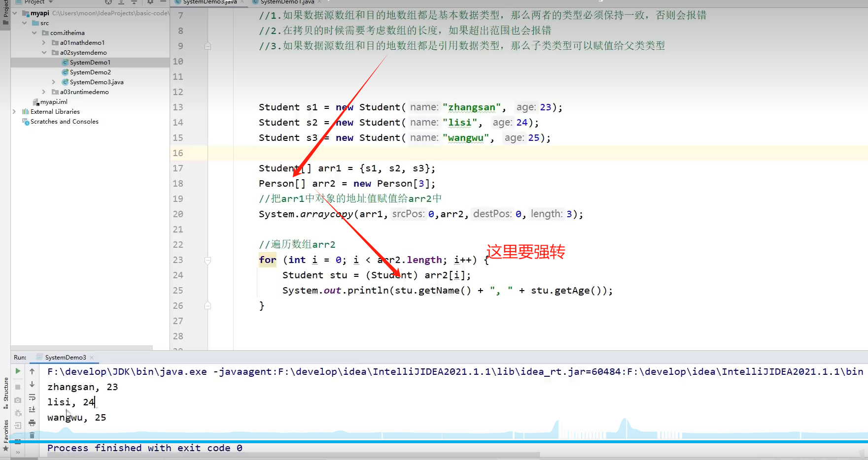This screenshot has width=868, height=460.
Task: Hide the Project tool window
Action: point(163,2)
